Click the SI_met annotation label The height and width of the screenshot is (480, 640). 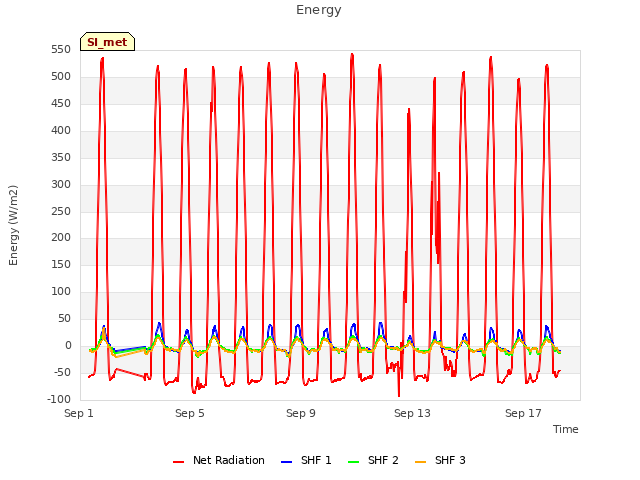tap(107, 42)
